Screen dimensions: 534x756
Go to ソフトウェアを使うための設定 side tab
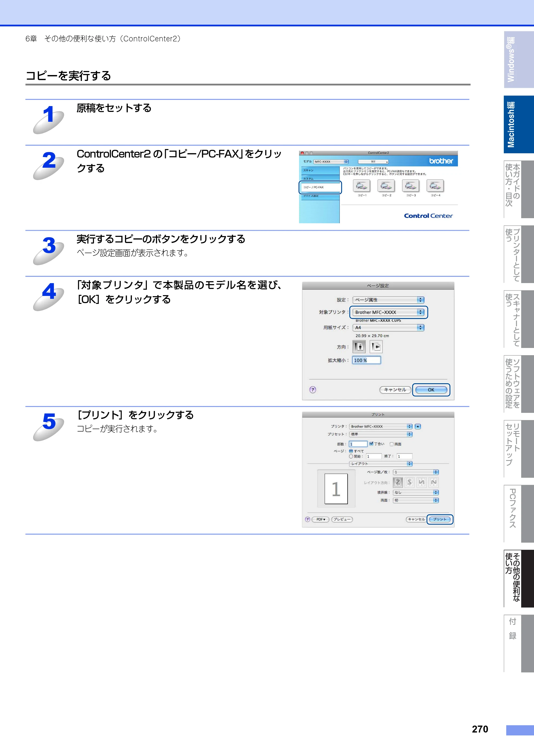tap(519, 384)
